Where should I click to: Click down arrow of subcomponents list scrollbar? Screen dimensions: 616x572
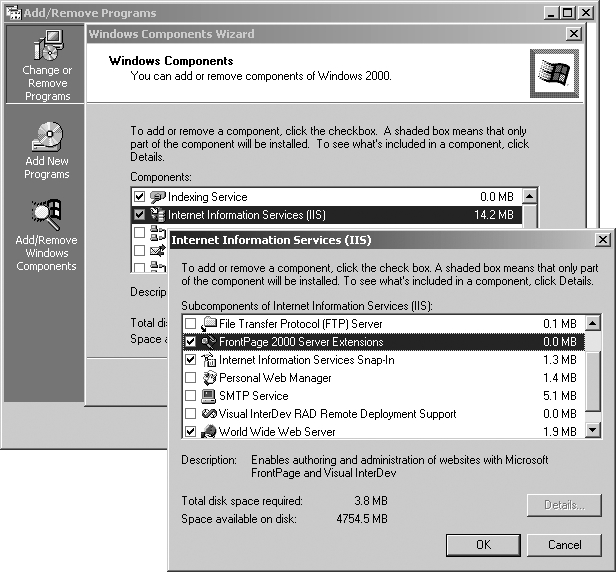tap(593, 430)
